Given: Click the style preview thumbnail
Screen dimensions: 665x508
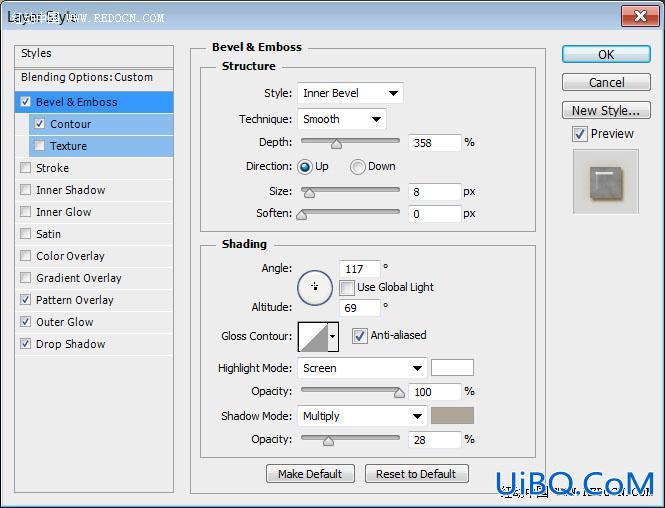Looking at the screenshot, I should click(606, 181).
